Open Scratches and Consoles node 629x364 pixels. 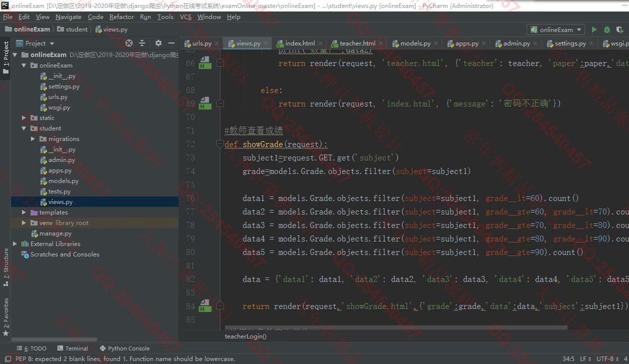[64, 254]
